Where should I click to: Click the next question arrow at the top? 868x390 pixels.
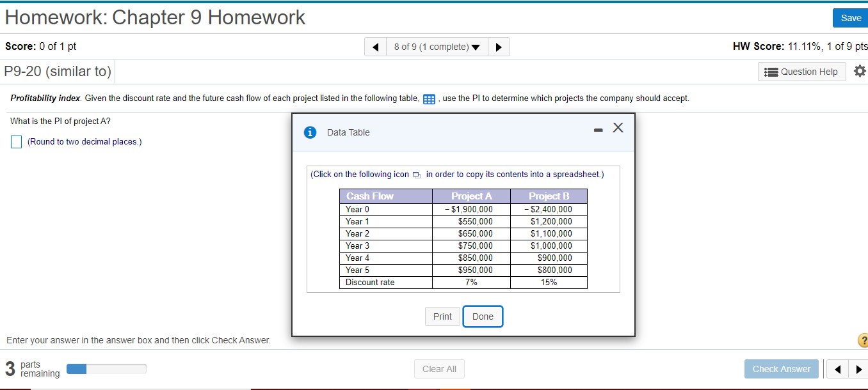tap(499, 46)
